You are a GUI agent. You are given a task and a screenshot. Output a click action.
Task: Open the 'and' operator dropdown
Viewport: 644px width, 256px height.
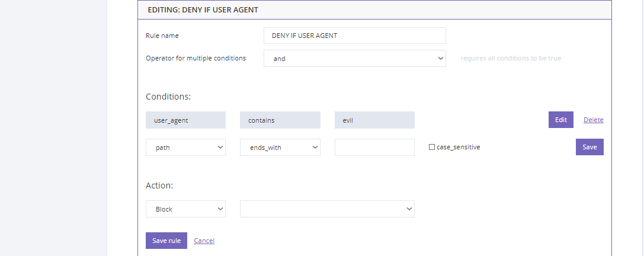point(354,58)
